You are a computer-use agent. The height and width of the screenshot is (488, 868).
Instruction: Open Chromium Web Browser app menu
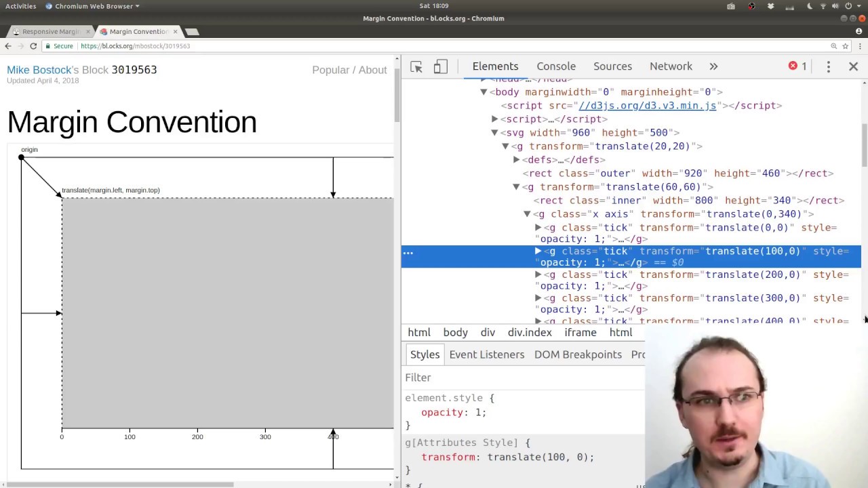[x=92, y=6]
